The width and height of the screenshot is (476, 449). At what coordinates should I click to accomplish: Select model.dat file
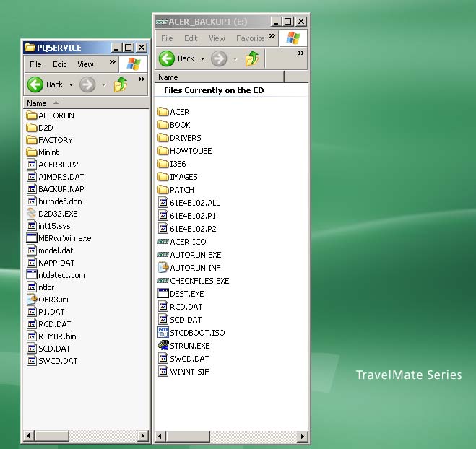[x=50, y=250]
